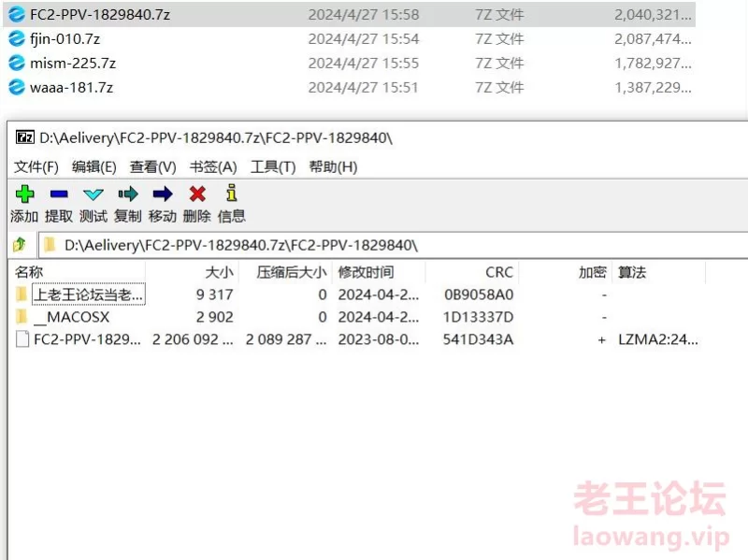The width and height of the screenshot is (748, 560).
Task: Click the + encrypted marker cell
Action: point(601,339)
